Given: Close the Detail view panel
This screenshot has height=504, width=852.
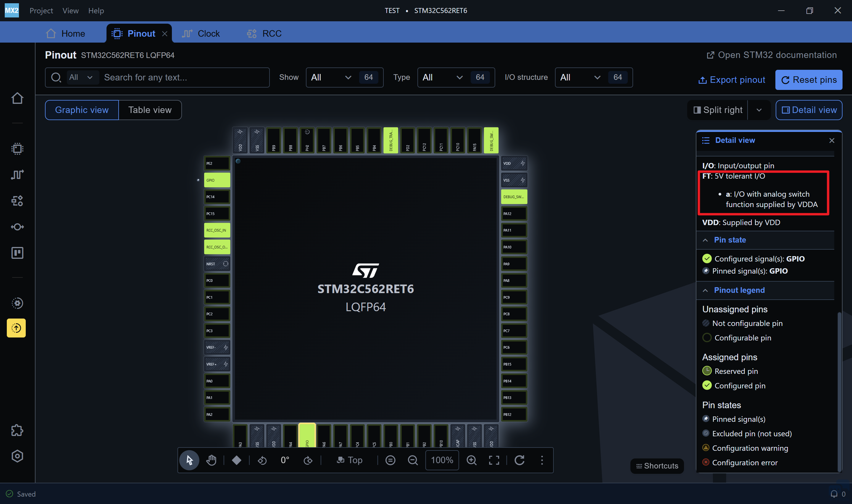Looking at the screenshot, I should click(832, 140).
